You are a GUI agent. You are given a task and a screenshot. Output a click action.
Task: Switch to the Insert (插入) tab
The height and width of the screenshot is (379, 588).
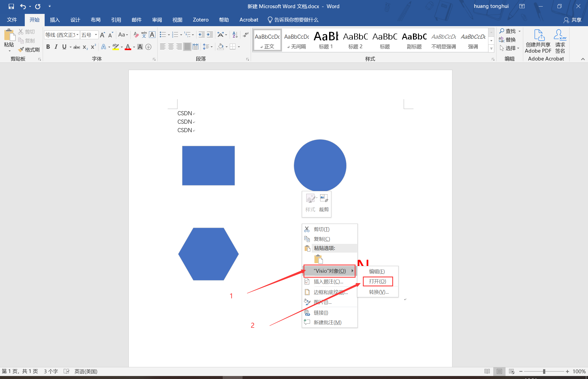pos(55,20)
